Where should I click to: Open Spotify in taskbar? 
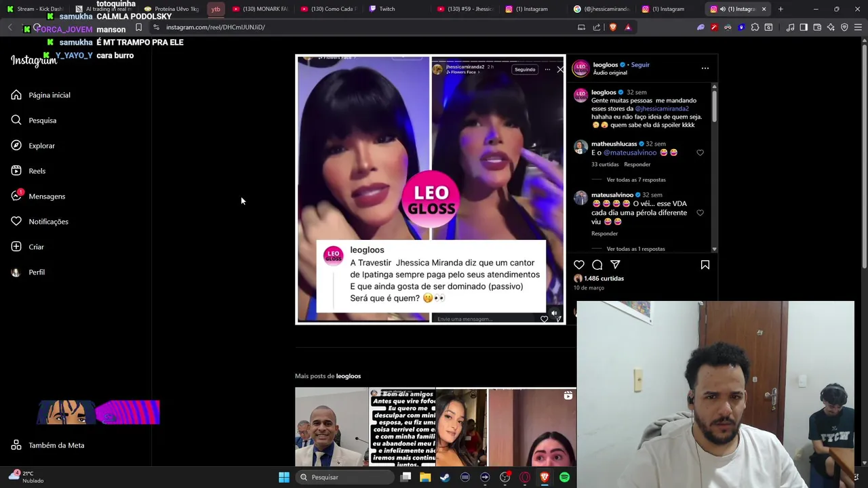tap(564, 477)
